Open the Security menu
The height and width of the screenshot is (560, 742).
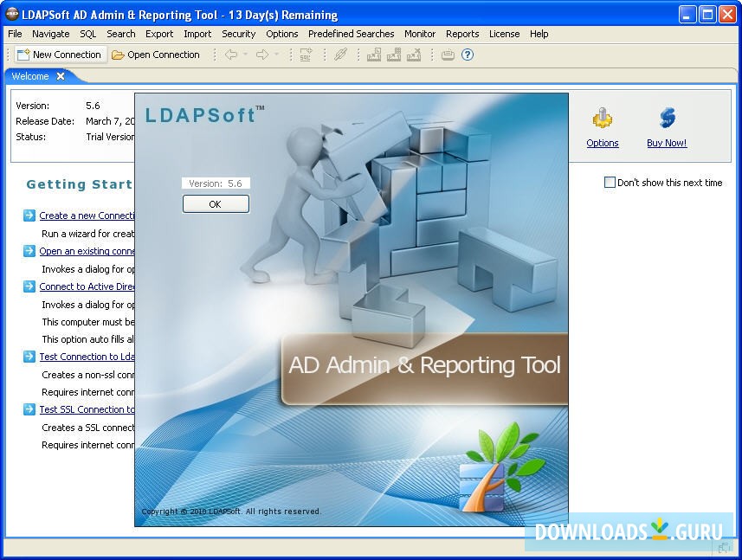point(239,34)
